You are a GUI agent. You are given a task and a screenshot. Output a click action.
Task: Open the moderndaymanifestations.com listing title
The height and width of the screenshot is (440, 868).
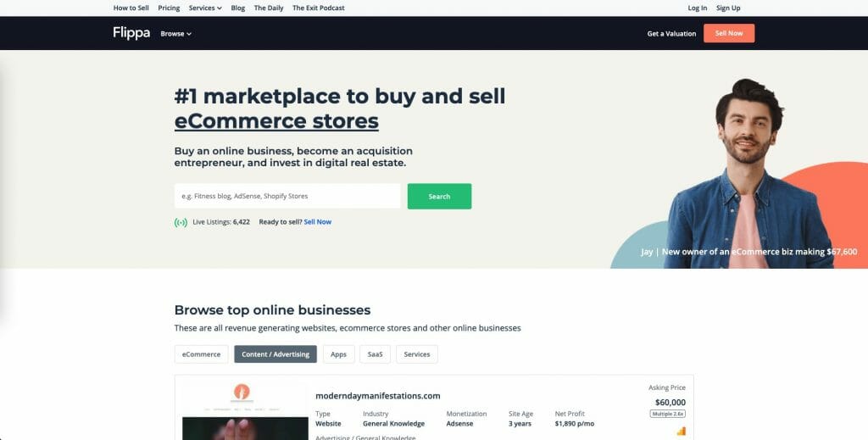tap(378, 396)
